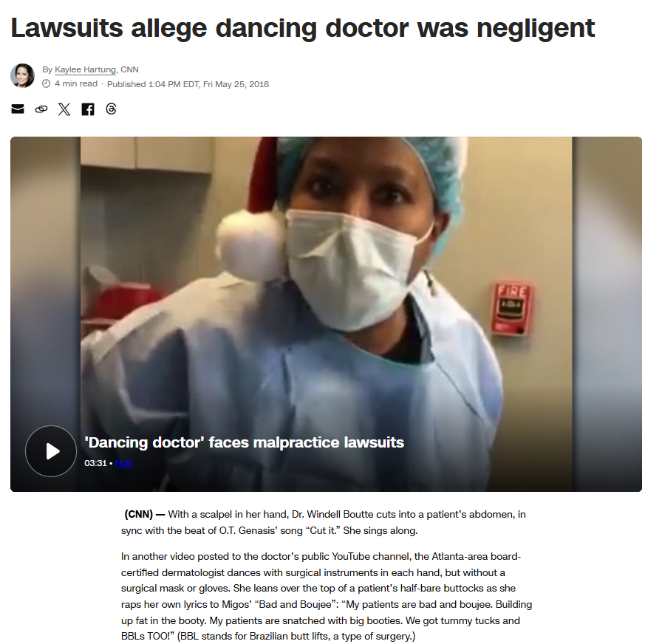This screenshot has height=644, width=645.
Task: Click the '4 min read' label
Action: 76,84
